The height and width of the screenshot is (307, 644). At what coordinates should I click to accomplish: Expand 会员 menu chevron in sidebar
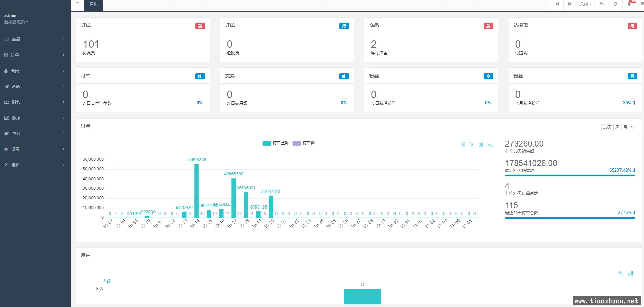point(63,71)
